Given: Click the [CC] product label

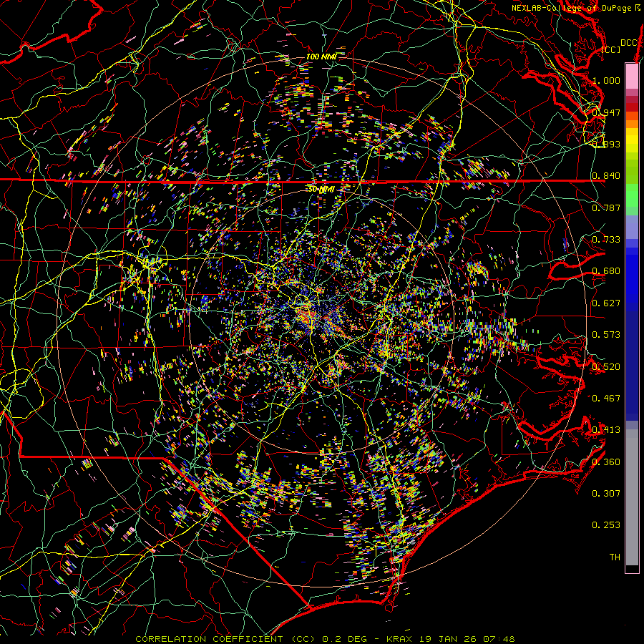Looking at the screenshot, I should 611,49.
